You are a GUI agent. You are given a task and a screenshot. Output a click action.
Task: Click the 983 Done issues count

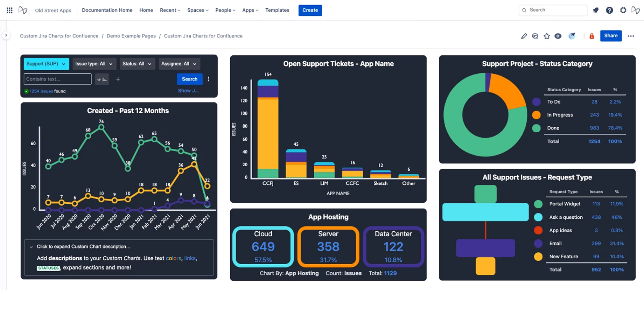point(594,128)
